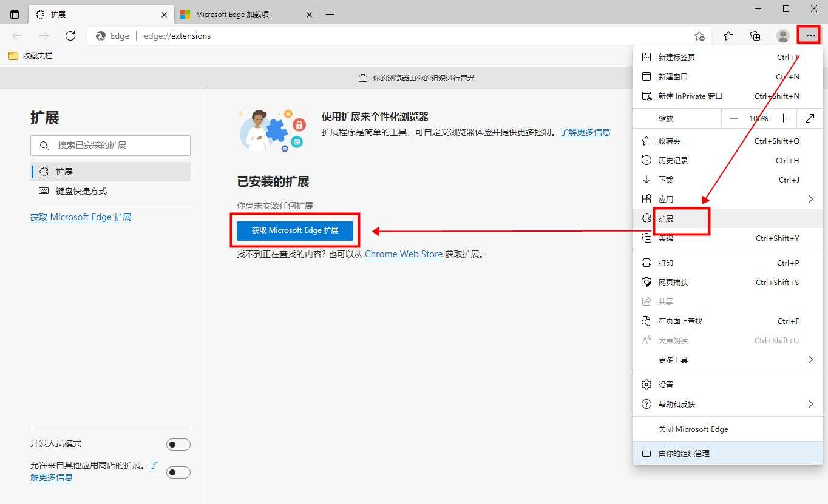Open the Chrome Web Store link

[404, 254]
